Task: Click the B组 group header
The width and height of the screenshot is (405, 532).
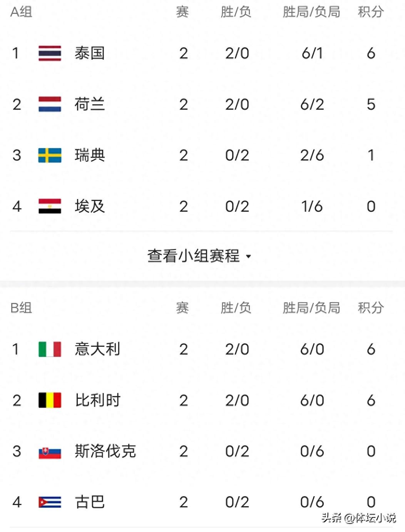Action: click(21, 308)
